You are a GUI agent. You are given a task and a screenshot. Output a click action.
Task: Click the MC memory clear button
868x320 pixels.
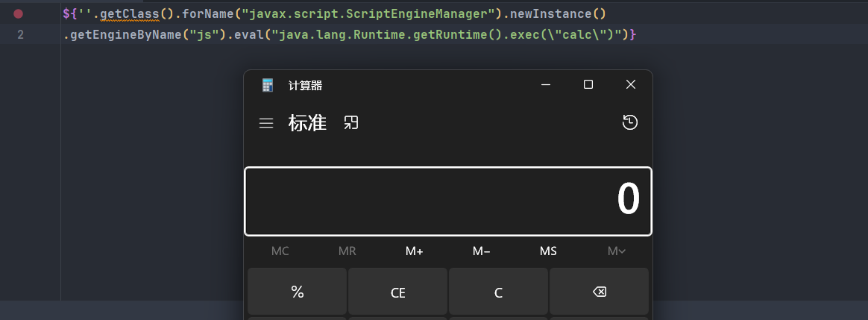click(280, 251)
